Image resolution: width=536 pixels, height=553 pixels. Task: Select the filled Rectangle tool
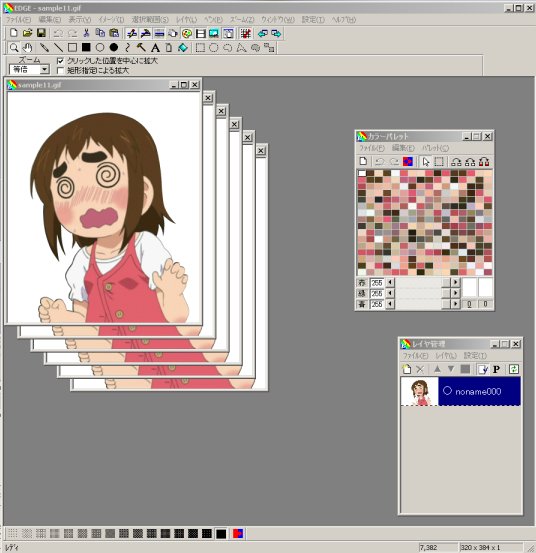click(86, 48)
